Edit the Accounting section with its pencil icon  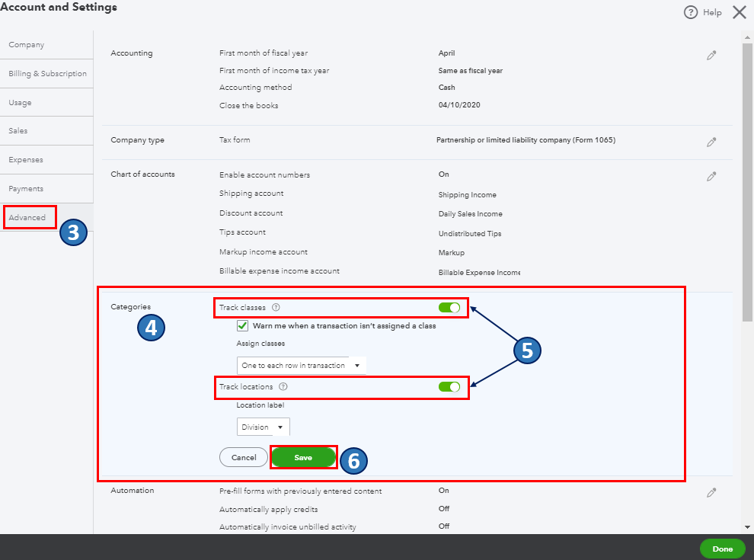point(711,56)
